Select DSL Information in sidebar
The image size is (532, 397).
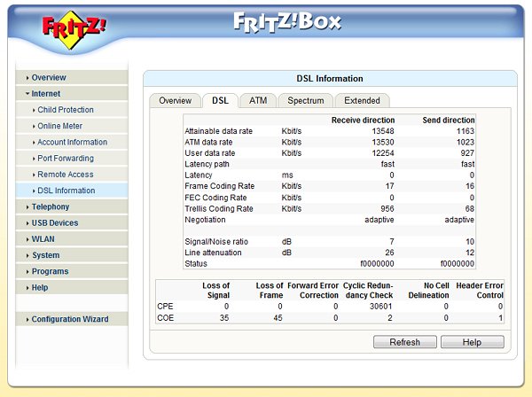coord(66,191)
